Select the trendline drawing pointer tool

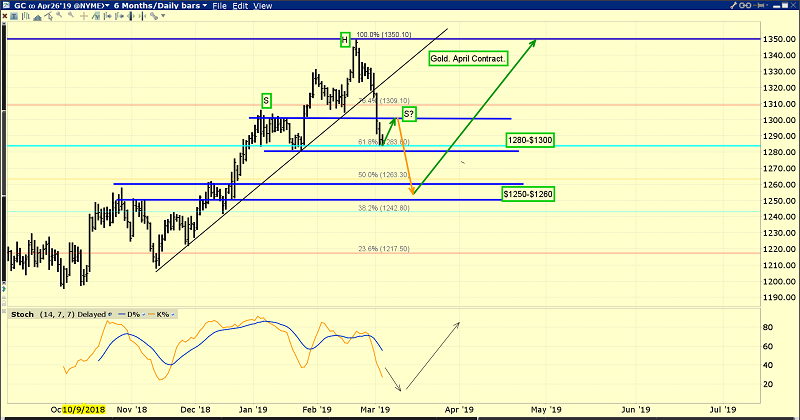click(x=48, y=16)
